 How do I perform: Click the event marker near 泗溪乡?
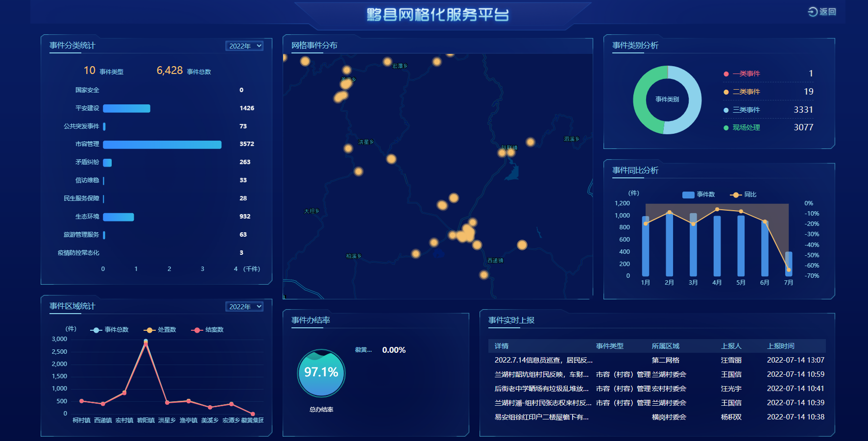pyautogui.click(x=530, y=142)
